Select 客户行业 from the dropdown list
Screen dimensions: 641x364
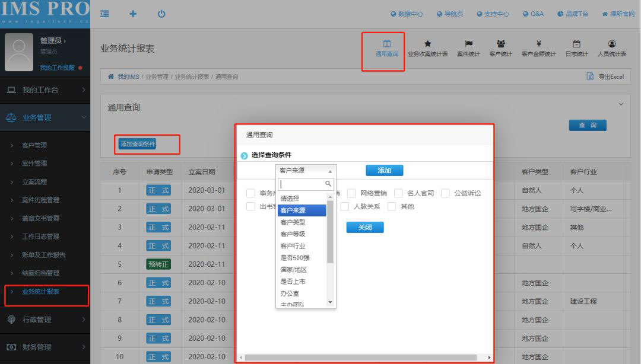click(293, 246)
